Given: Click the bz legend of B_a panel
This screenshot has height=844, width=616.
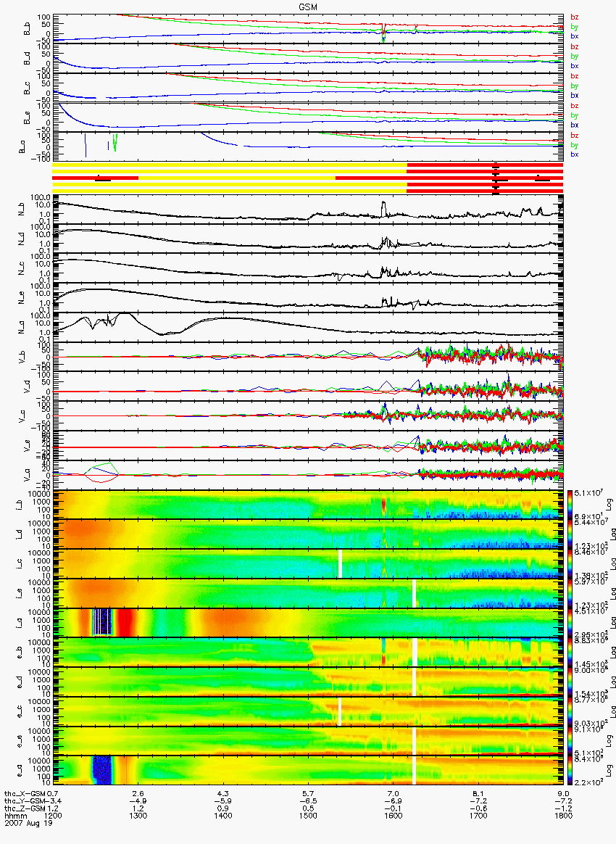Looking at the screenshot, I should point(575,135).
